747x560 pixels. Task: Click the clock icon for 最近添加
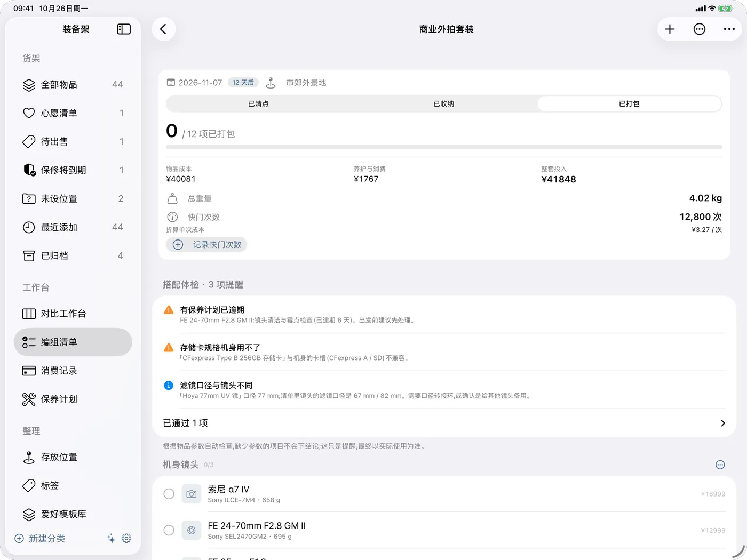coord(29,227)
